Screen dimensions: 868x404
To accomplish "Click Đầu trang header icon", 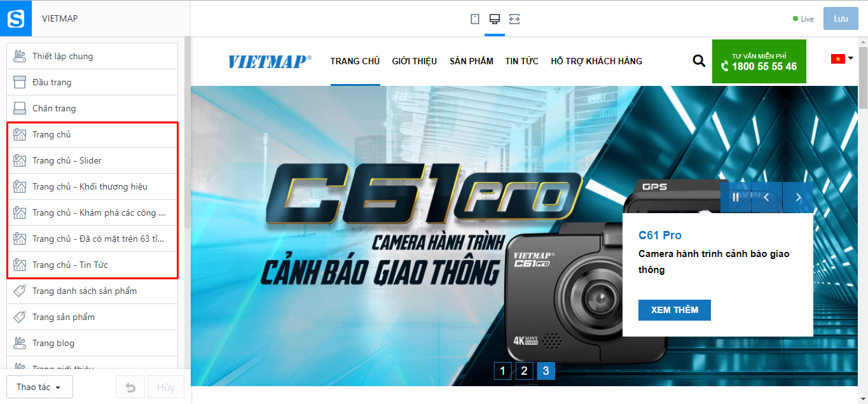I will 20,82.
